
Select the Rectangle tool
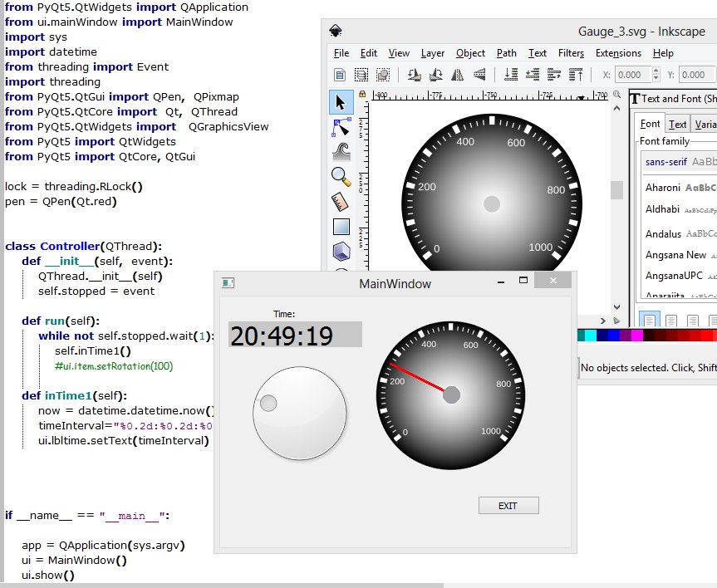pos(341,227)
